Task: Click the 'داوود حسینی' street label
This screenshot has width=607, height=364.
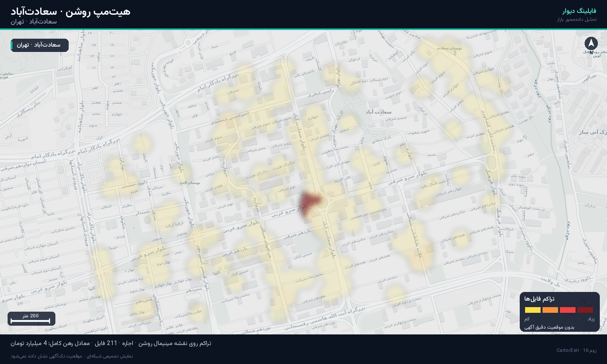Action: coord(134,185)
